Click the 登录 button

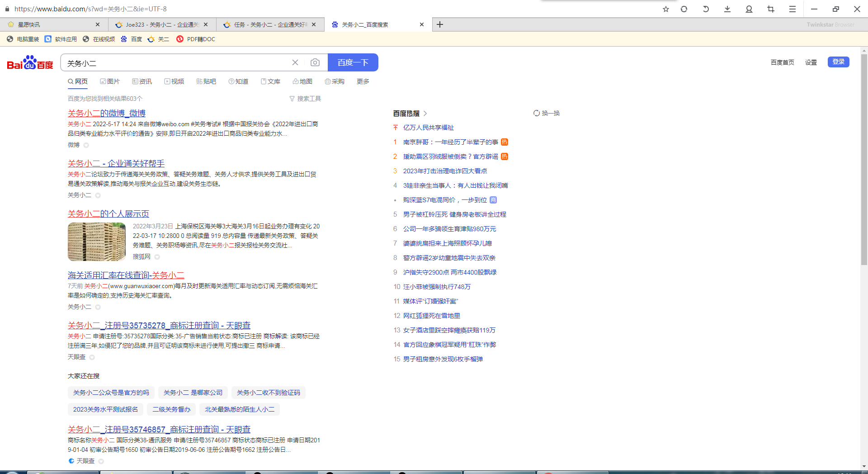point(839,62)
